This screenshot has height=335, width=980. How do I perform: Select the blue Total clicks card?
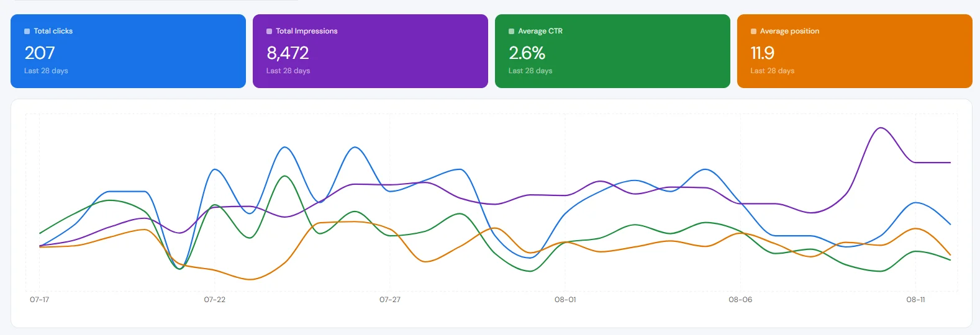tap(128, 51)
